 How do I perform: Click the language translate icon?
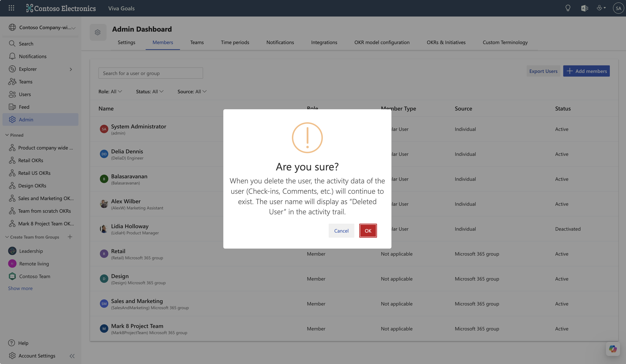coord(584,8)
